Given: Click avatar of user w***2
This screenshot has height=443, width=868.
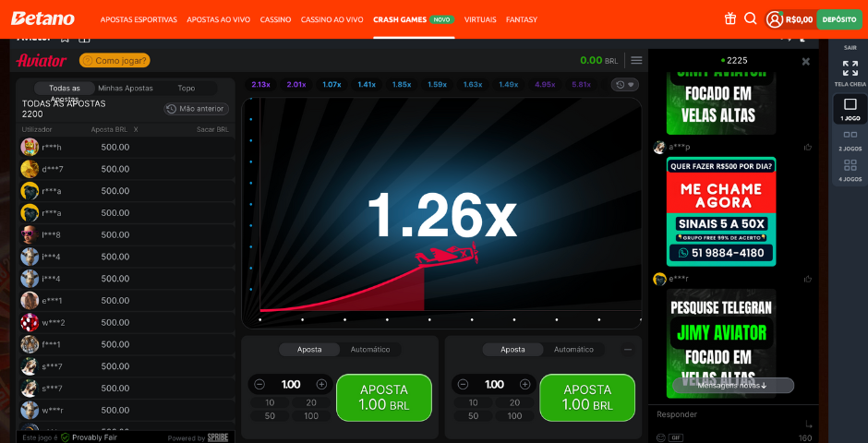Looking at the screenshot, I should point(30,322).
